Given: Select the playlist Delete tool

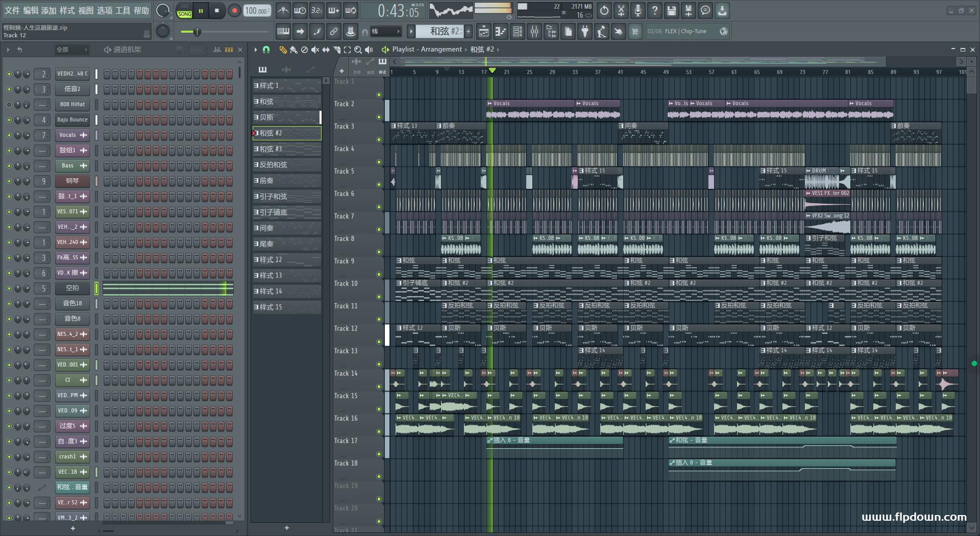Looking at the screenshot, I should (x=304, y=50).
